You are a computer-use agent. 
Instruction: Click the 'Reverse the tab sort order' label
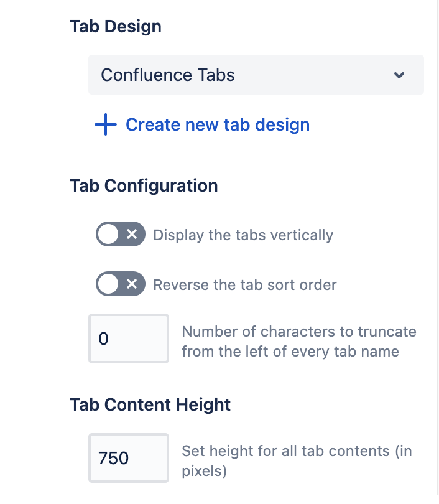pyautogui.click(x=245, y=285)
